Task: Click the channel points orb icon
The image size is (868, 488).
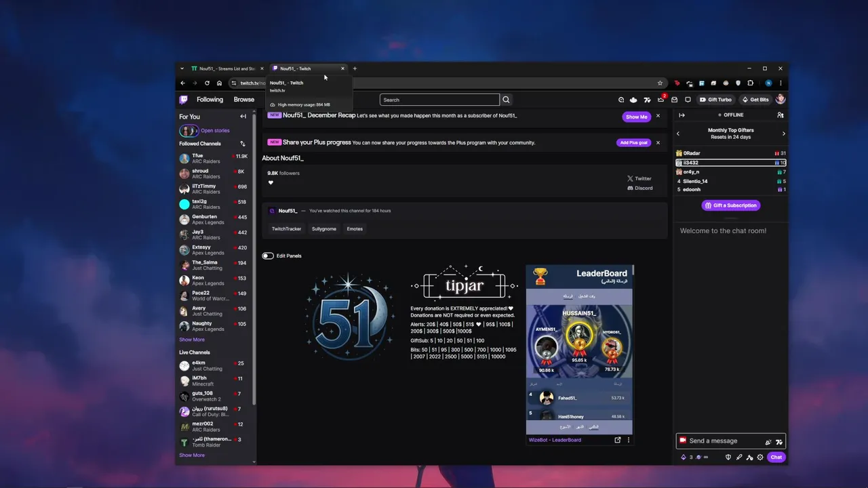Action: tap(698, 457)
